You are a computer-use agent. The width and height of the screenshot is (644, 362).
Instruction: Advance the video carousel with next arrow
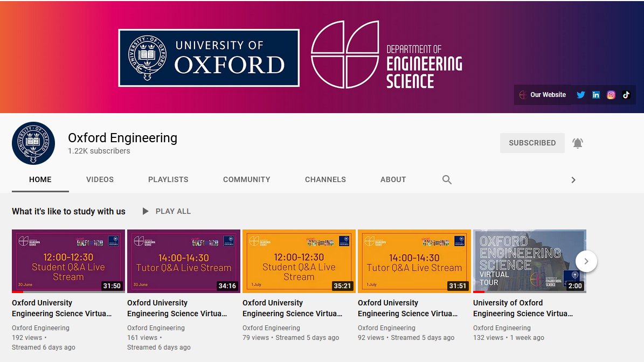coord(586,261)
